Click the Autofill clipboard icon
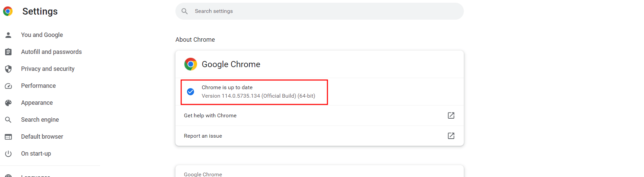The height and width of the screenshot is (177, 644). [x=8, y=52]
